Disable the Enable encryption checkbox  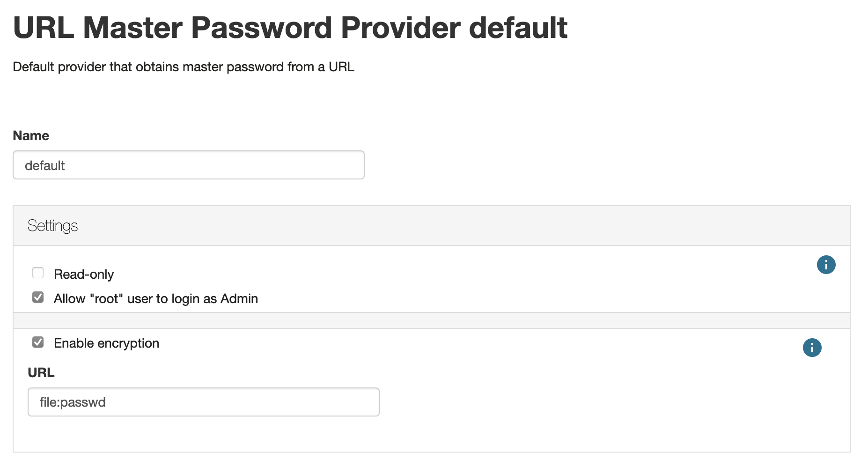pyautogui.click(x=38, y=342)
